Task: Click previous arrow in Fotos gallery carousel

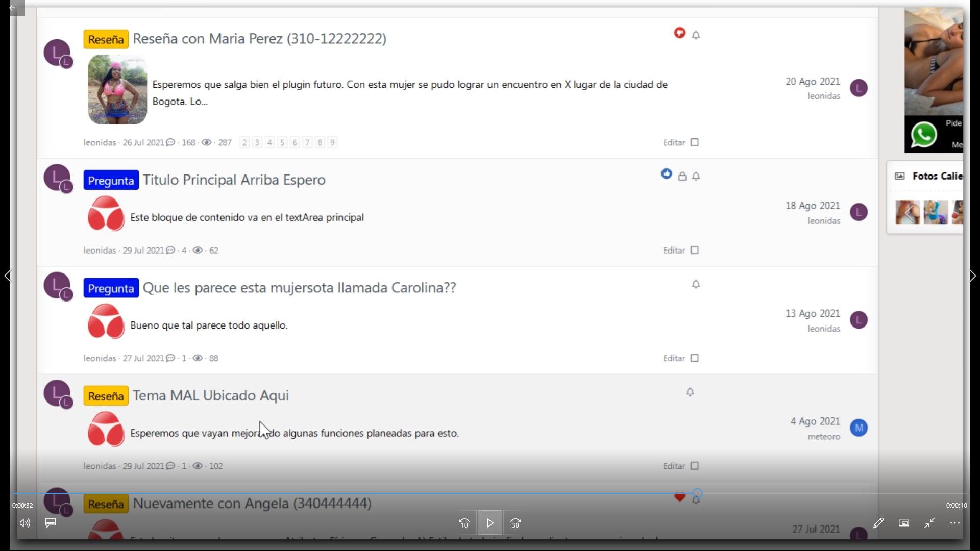Action: click(908, 212)
